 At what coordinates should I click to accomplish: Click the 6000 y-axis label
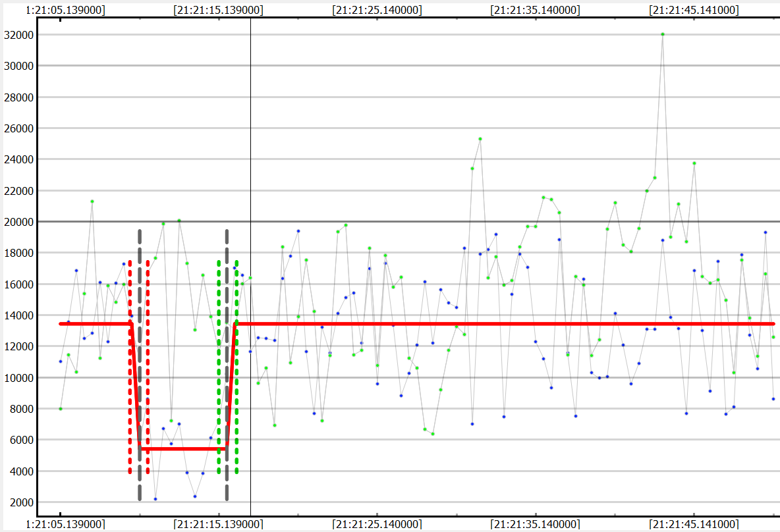[22, 440]
